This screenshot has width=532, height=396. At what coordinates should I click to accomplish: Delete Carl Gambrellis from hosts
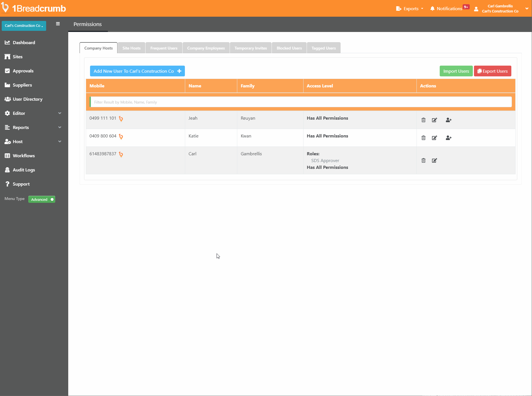tap(423, 160)
